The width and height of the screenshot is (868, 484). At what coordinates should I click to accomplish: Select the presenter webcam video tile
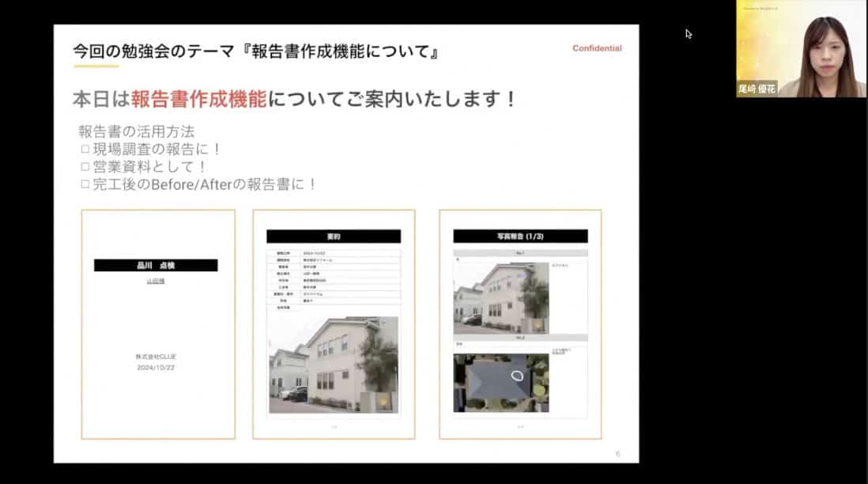[801, 49]
